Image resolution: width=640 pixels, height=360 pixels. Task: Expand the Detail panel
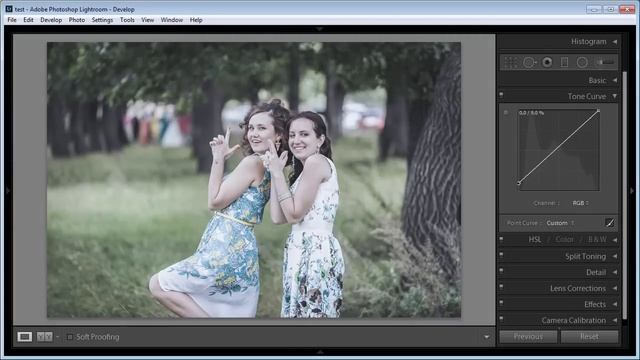(x=615, y=272)
